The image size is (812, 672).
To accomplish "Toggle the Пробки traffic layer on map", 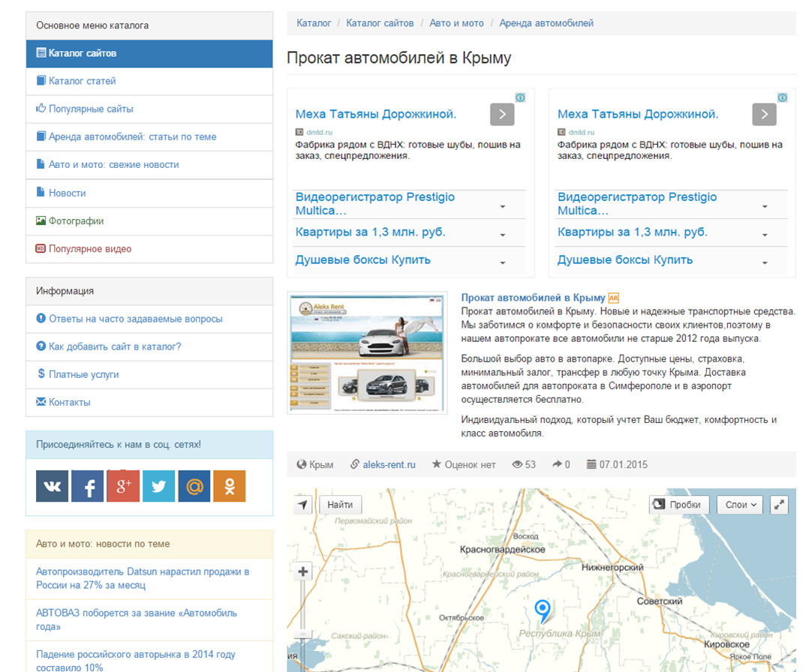I will pyautogui.click(x=679, y=505).
